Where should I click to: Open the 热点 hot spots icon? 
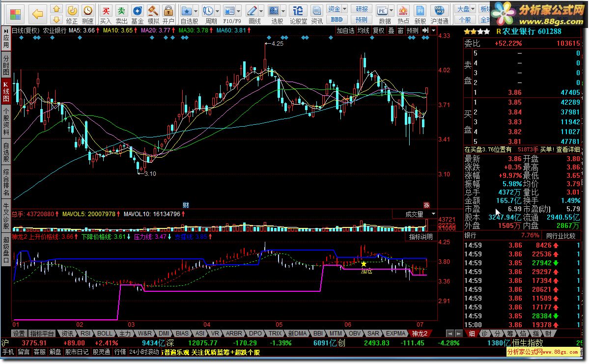coord(403,15)
